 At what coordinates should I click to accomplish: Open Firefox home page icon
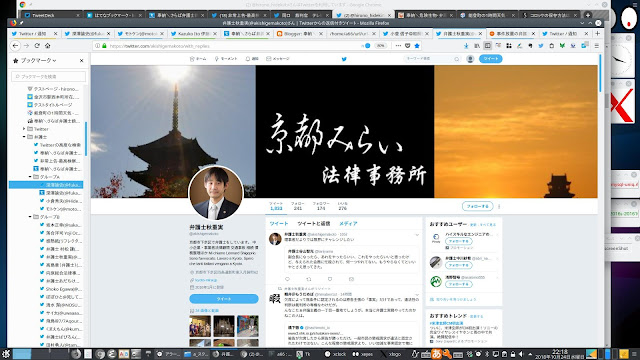tap(47, 46)
